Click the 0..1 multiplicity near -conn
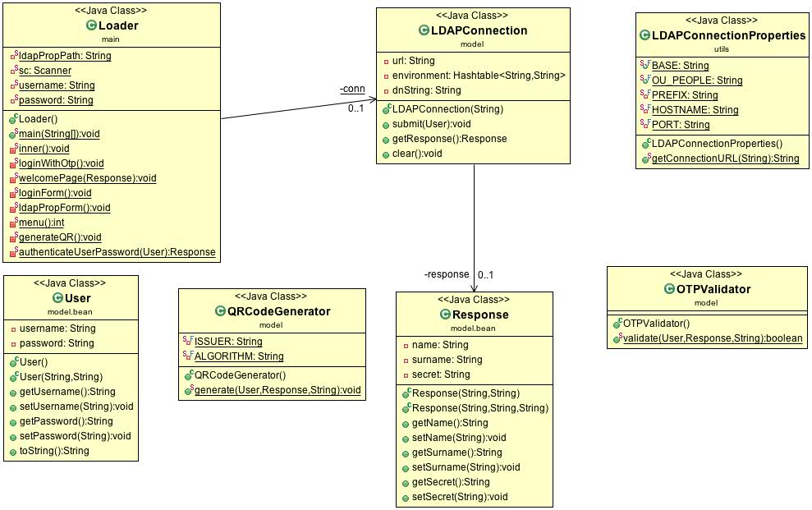 [x=356, y=108]
